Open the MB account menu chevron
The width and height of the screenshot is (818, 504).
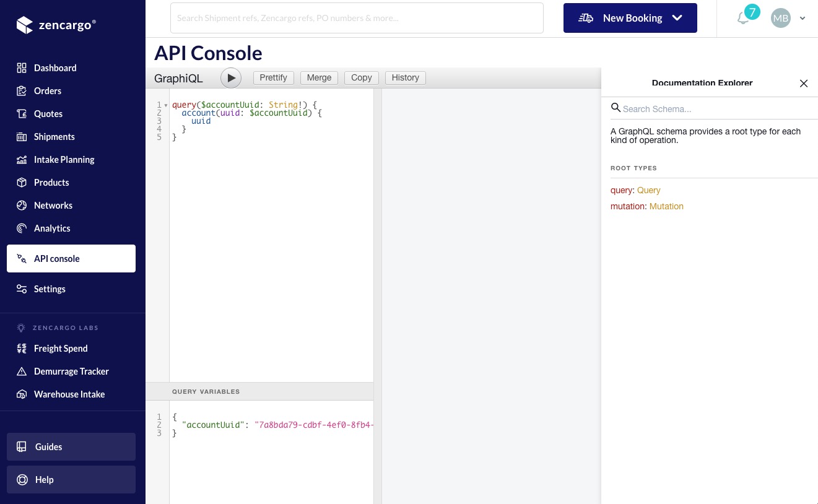(x=803, y=18)
